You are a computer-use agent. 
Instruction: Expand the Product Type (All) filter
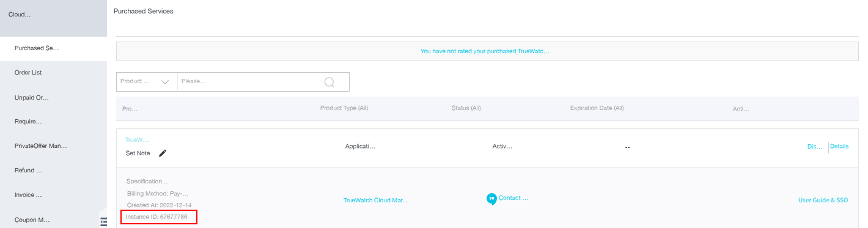[x=344, y=108]
